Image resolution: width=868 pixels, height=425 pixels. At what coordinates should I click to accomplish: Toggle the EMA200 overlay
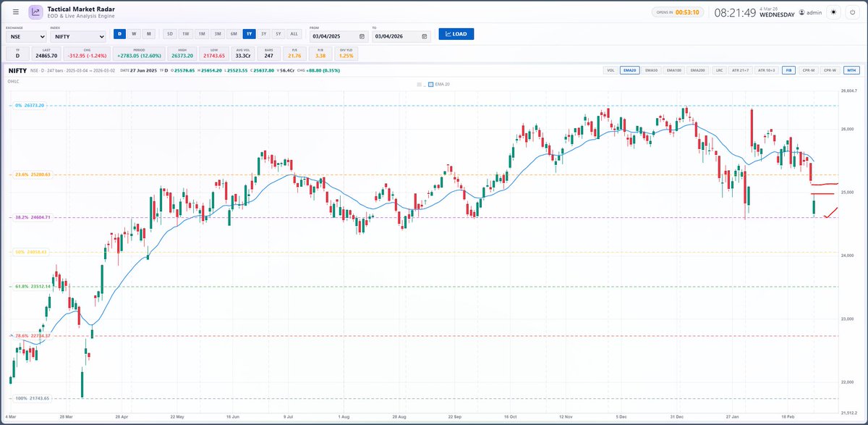(x=697, y=70)
